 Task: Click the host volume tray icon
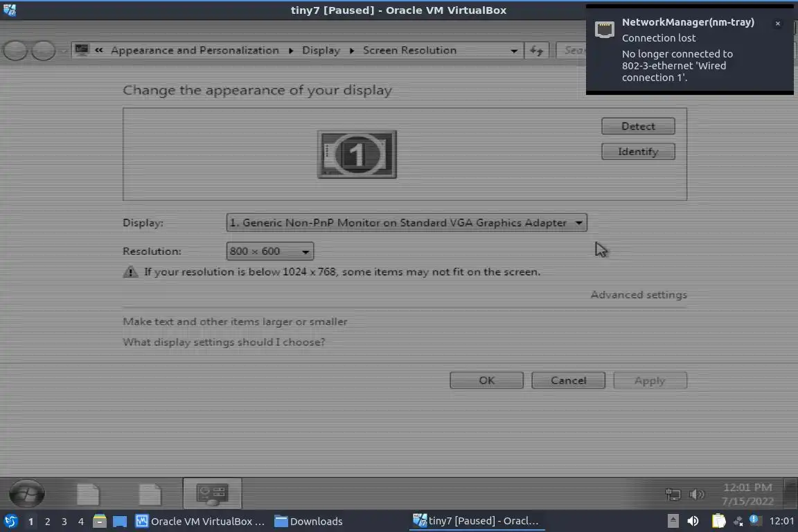pyautogui.click(x=693, y=521)
